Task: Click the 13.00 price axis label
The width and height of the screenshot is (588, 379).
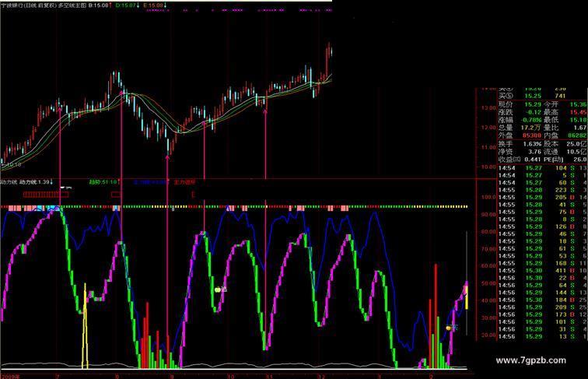Action: [488, 108]
